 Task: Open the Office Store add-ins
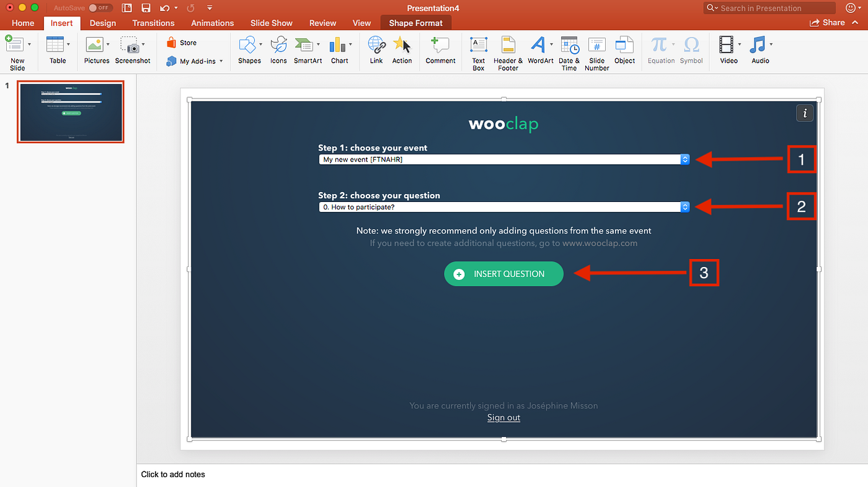click(182, 43)
